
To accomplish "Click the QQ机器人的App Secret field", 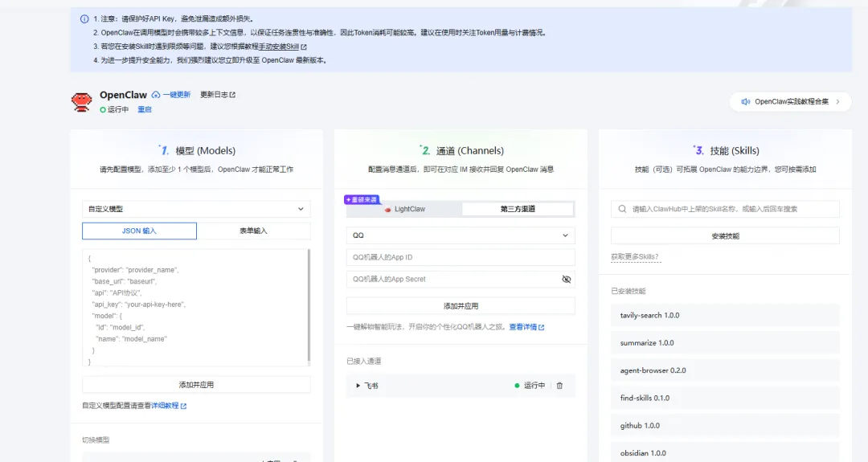I will coord(461,280).
